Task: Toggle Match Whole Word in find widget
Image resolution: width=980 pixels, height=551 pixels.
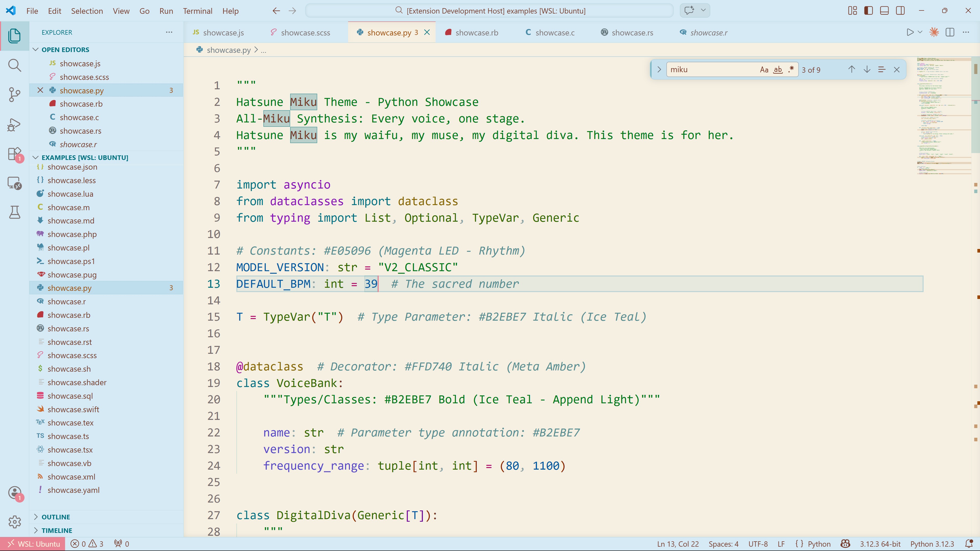Action: click(x=778, y=70)
